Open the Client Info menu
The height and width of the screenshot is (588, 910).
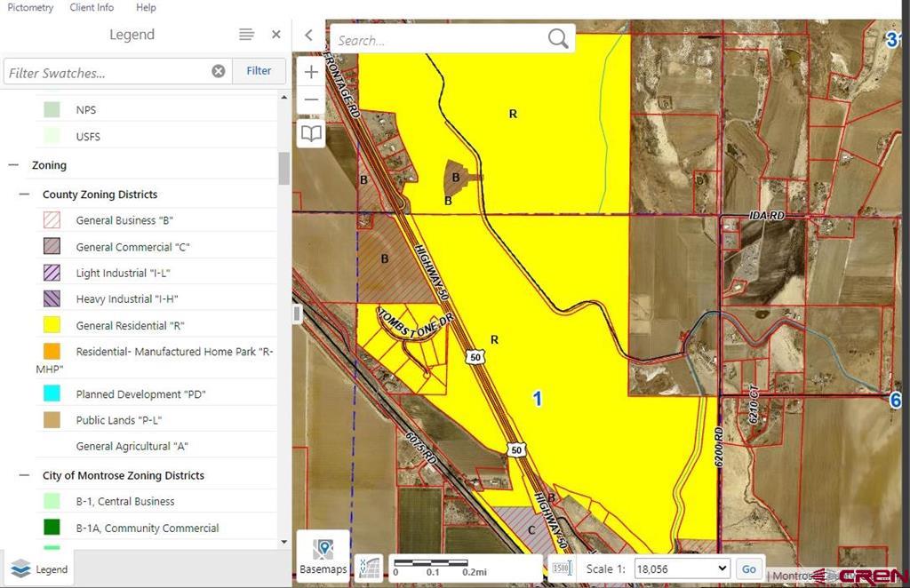click(x=92, y=7)
